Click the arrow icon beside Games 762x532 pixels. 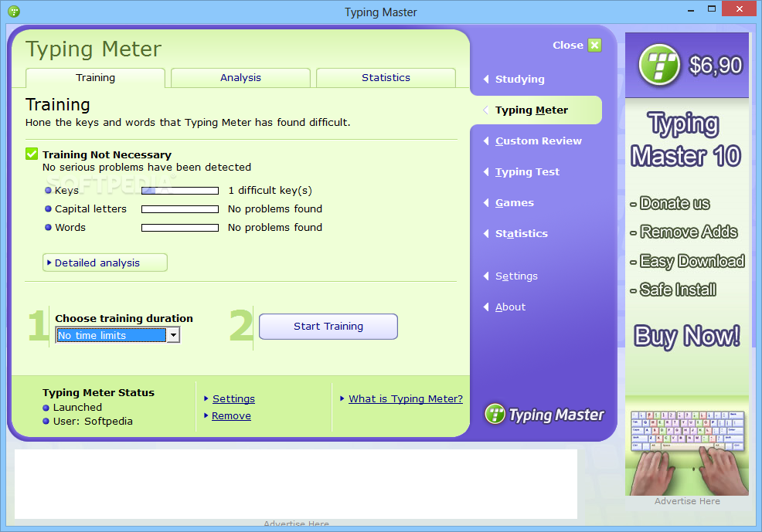point(486,203)
